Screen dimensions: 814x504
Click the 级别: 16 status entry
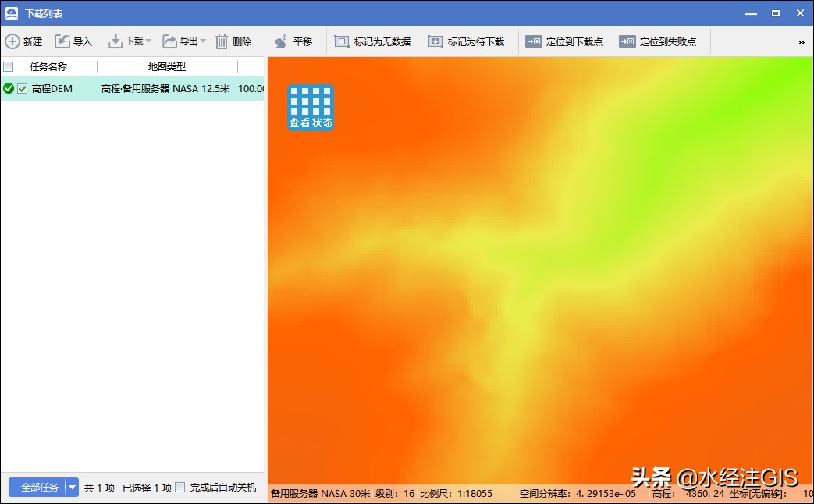pyautogui.click(x=395, y=494)
